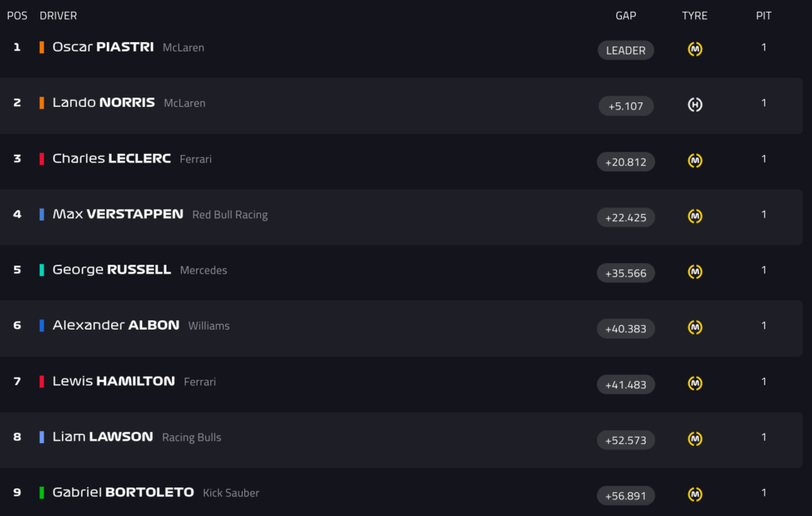
Task: Click the orange McLaren color bar beside Norris
Action: coord(41,103)
